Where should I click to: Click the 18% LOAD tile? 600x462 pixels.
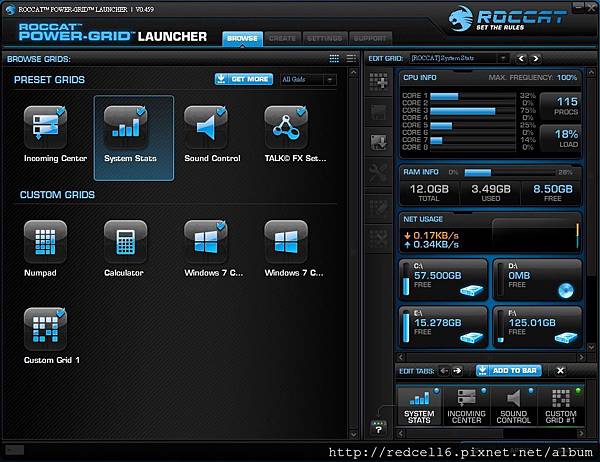tap(561, 139)
